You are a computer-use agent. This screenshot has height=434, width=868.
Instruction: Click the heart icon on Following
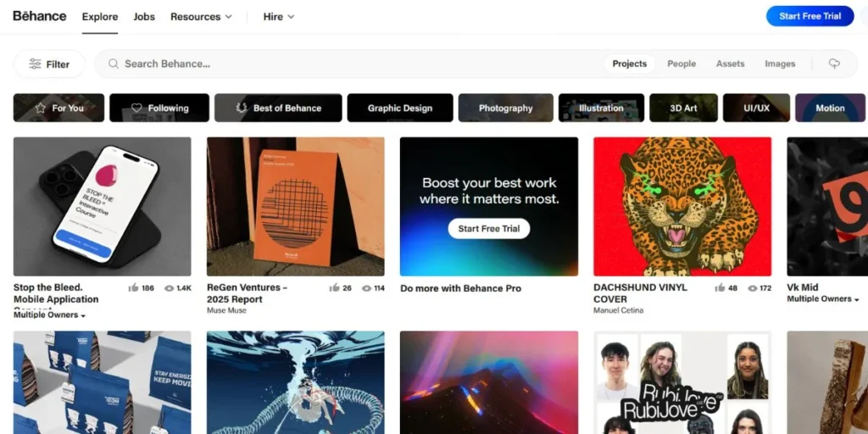pos(136,108)
